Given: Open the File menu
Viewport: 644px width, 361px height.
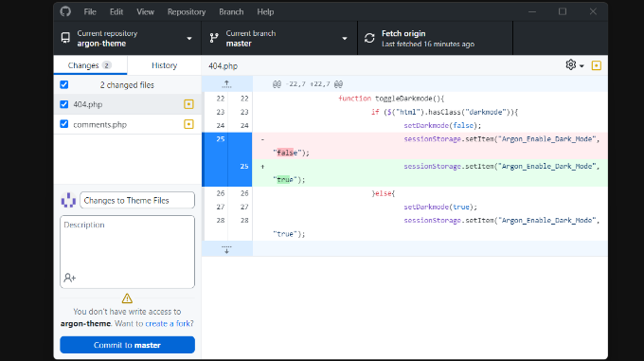Looking at the screenshot, I should [x=90, y=12].
